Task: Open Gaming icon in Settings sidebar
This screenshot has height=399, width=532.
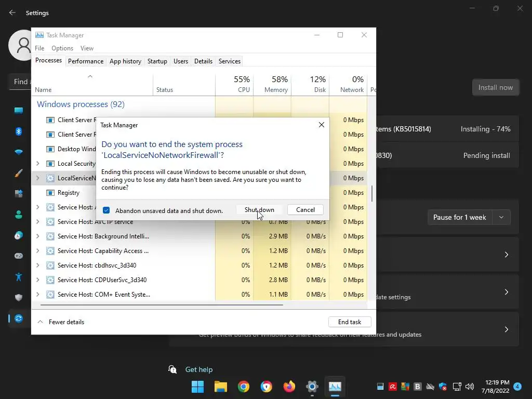Action: [19, 256]
